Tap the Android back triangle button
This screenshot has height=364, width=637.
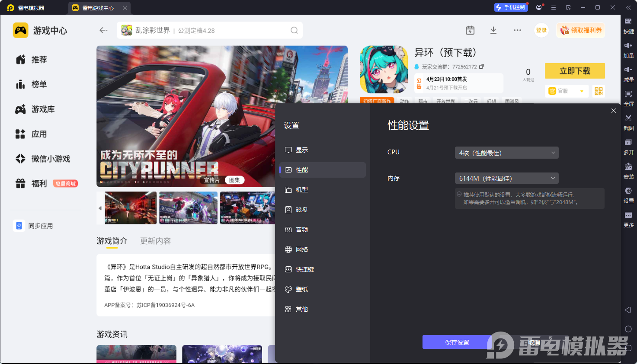[628, 310]
